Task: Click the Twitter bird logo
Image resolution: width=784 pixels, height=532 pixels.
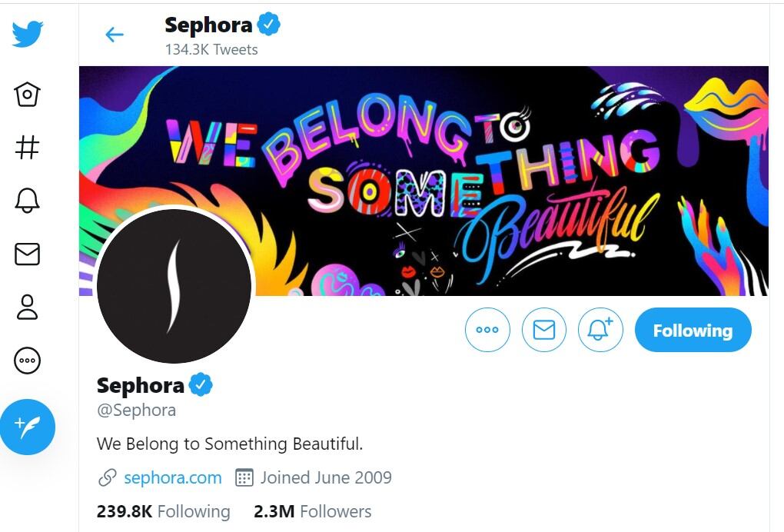Action: pos(28,35)
